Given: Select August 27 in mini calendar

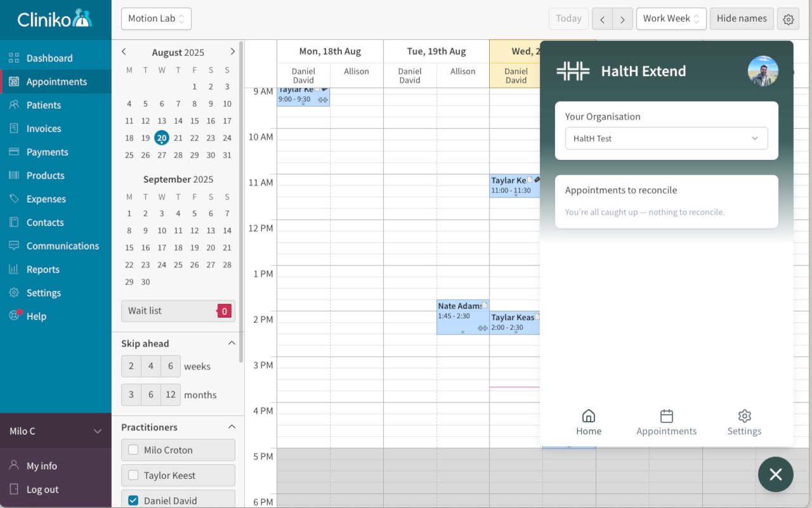Looking at the screenshot, I should (x=162, y=155).
